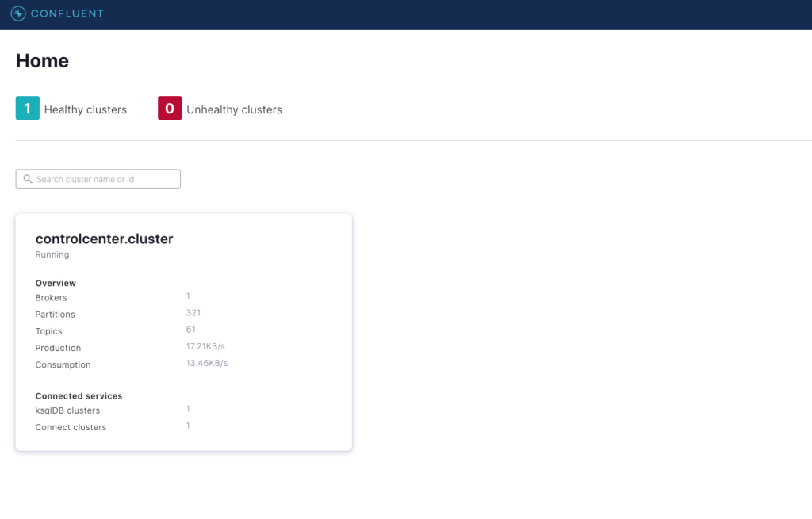Click the Overview section heading
Image resolution: width=812 pixels, height=519 pixels.
[x=56, y=283]
